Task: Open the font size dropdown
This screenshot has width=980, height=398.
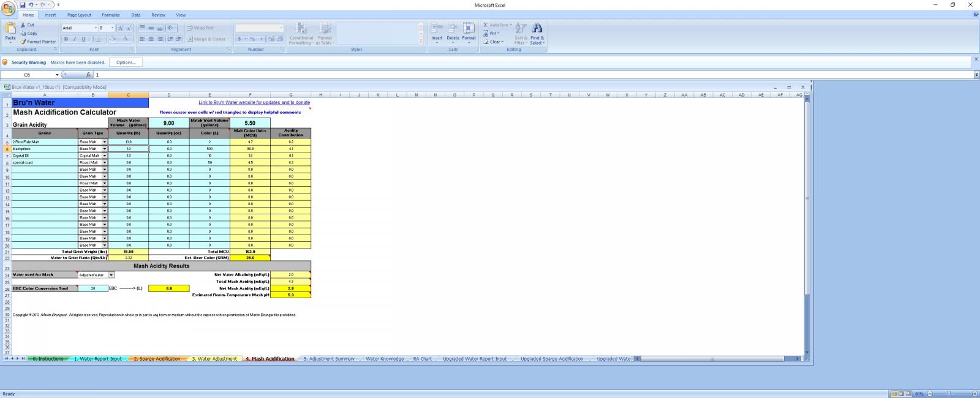Action: [x=112, y=28]
